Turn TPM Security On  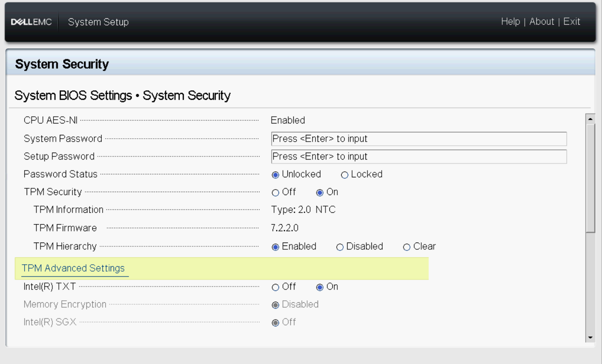[320, 193]
